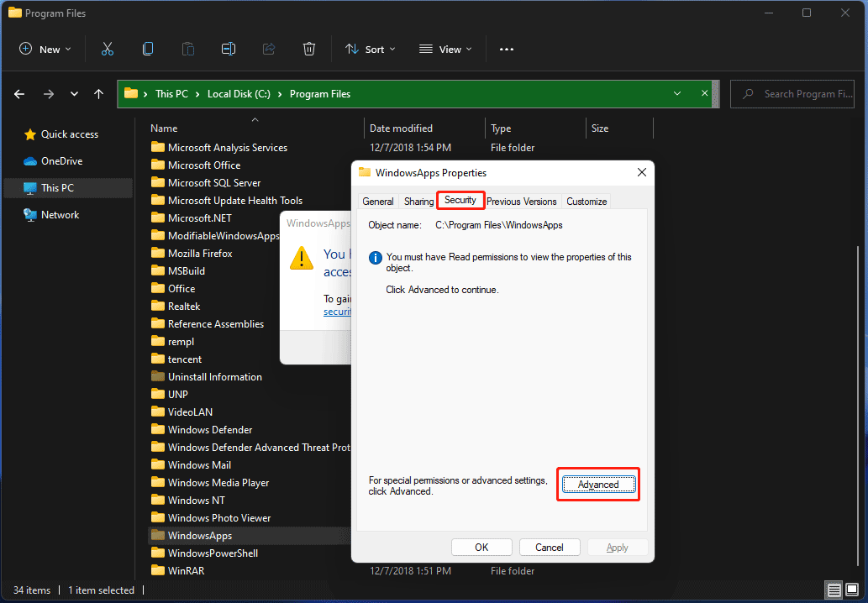Select the Customize tab
Viewport: 868px width, 603px height.
pyautogui.click(x=587, y=202)
